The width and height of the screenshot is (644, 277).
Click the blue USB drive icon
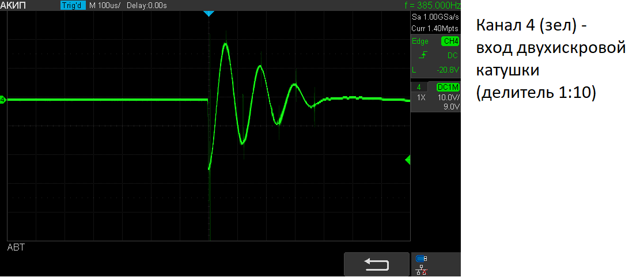(x=421, y=259)
